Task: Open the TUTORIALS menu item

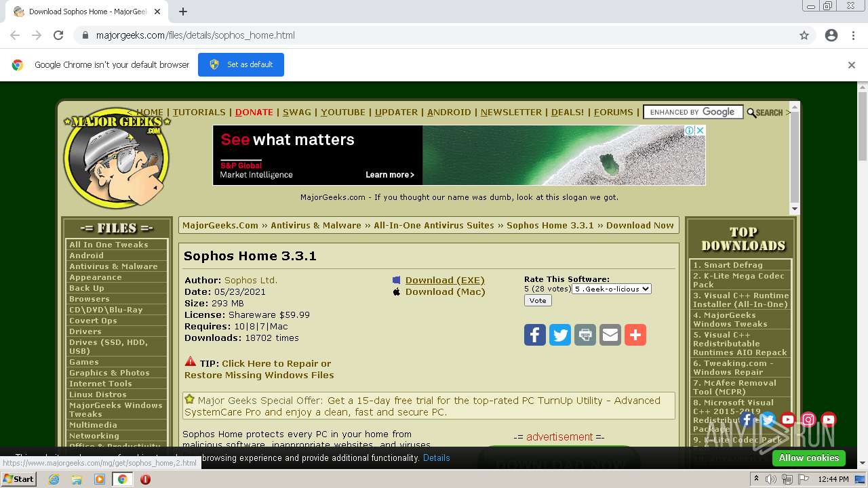Action: point(199,113)
